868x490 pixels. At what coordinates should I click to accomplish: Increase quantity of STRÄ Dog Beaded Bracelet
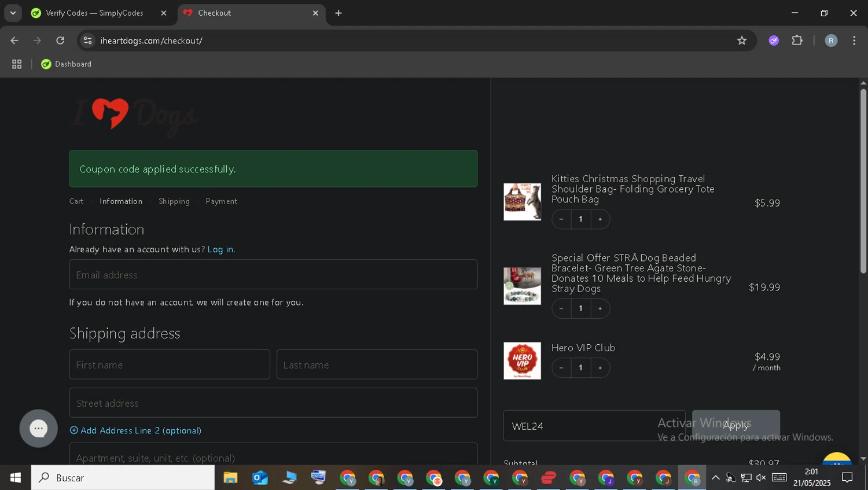[600, 308]
